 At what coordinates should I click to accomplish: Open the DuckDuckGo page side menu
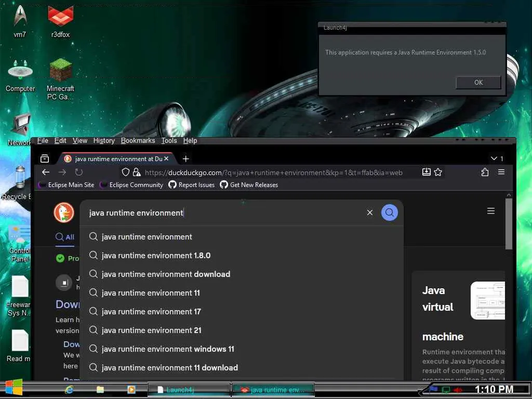490,211
